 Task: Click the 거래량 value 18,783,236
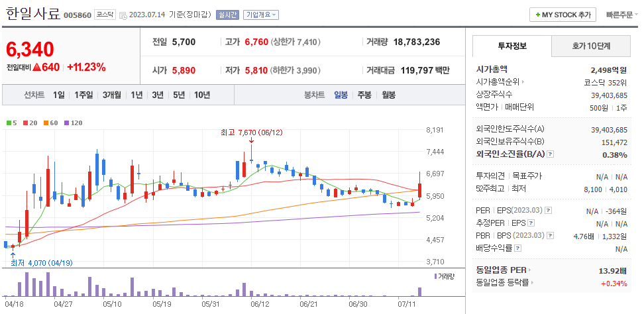(x=417, y=42)
